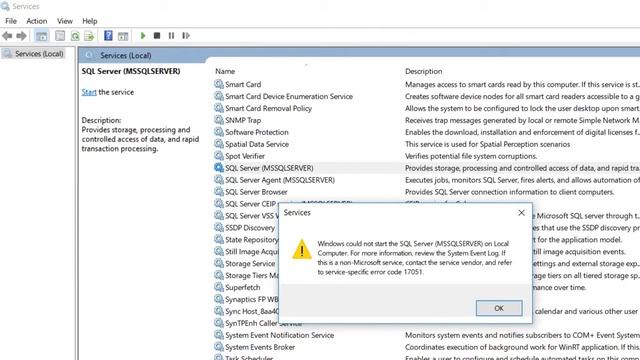Click OK in the Services error dialog
This screenshot has height=360, width=640.
point(499,308)
